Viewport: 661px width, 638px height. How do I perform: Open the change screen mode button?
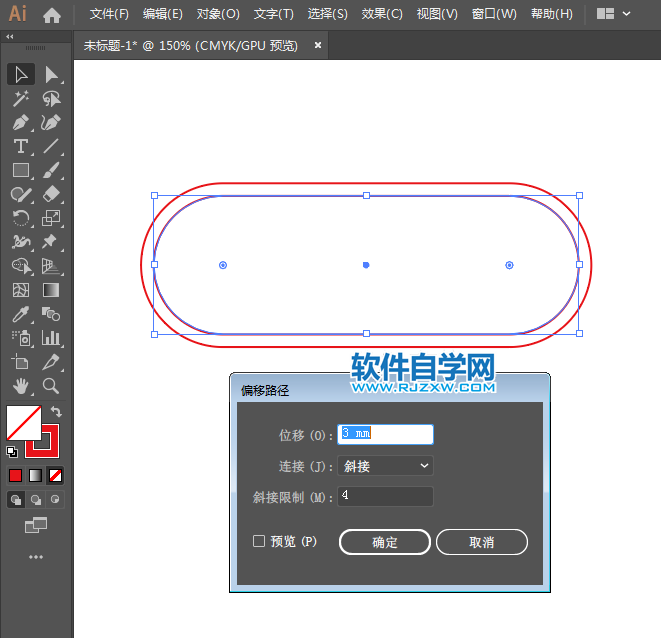click(36, 525)
